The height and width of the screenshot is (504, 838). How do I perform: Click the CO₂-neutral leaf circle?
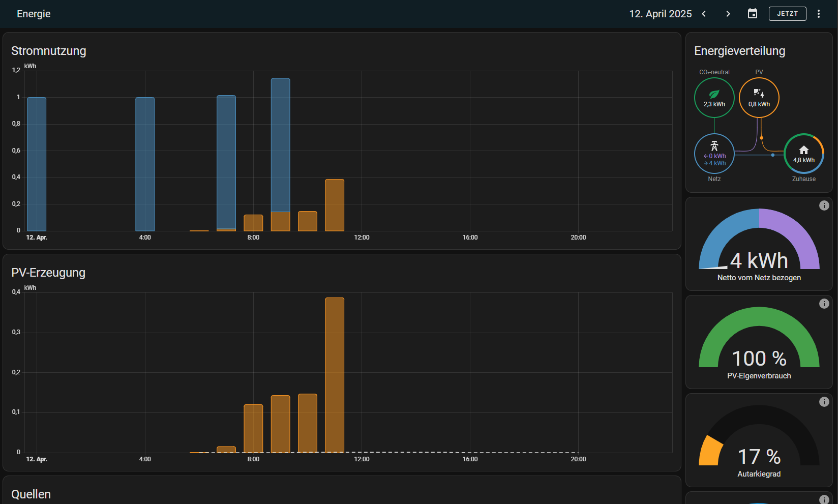tap(714, 98)
